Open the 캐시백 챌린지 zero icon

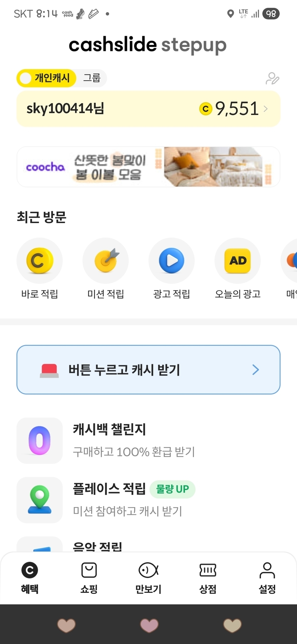tap(40, 441)
